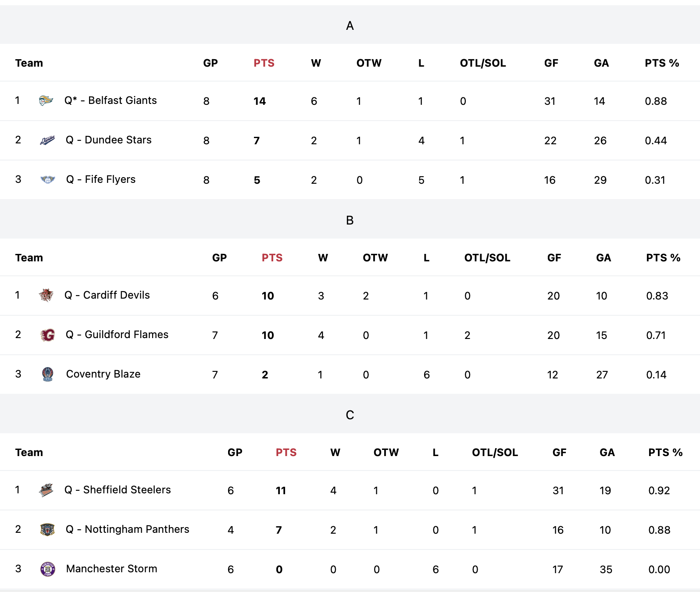Click the Cardiff Devils team logo
700x592 pixels.
click(46, 295)
